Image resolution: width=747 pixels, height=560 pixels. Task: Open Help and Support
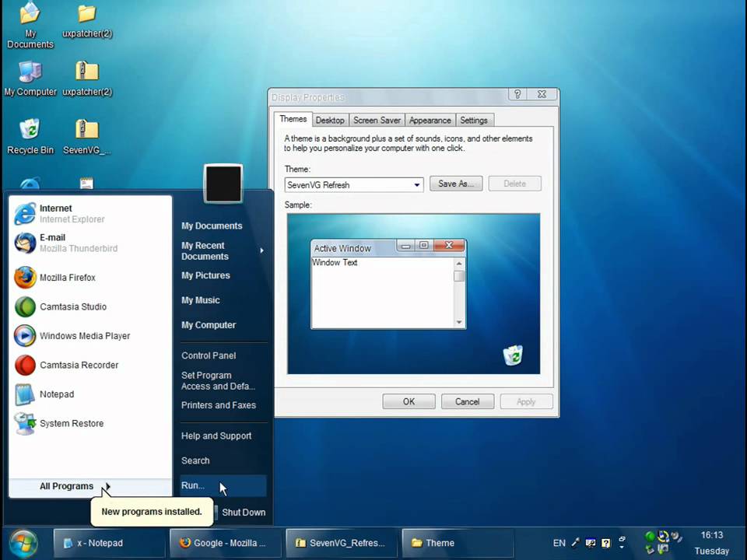(x=216, y=436)
